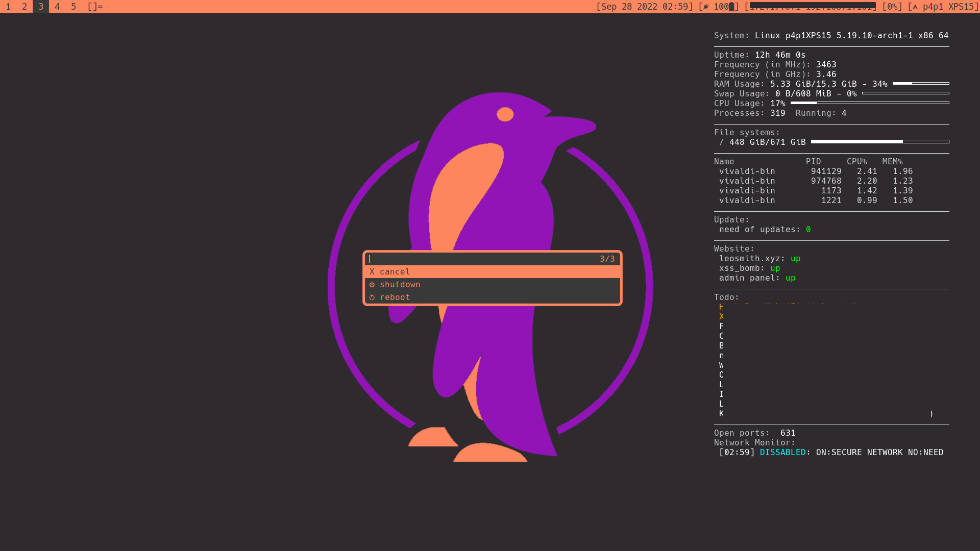Image resolution: width=980 pixels, height=551 pixels.
Task: Click the reboot restart icon
Action: click(x=372, y=297)
